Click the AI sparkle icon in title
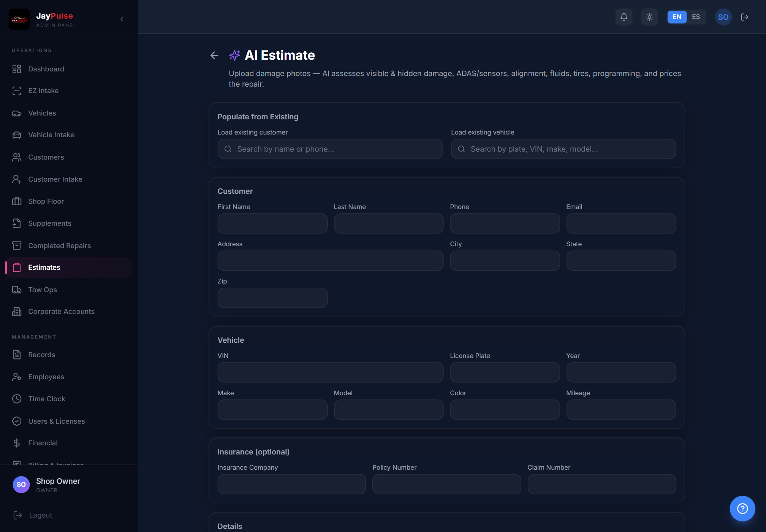766x532 pixels. click(x=234, y=55)
